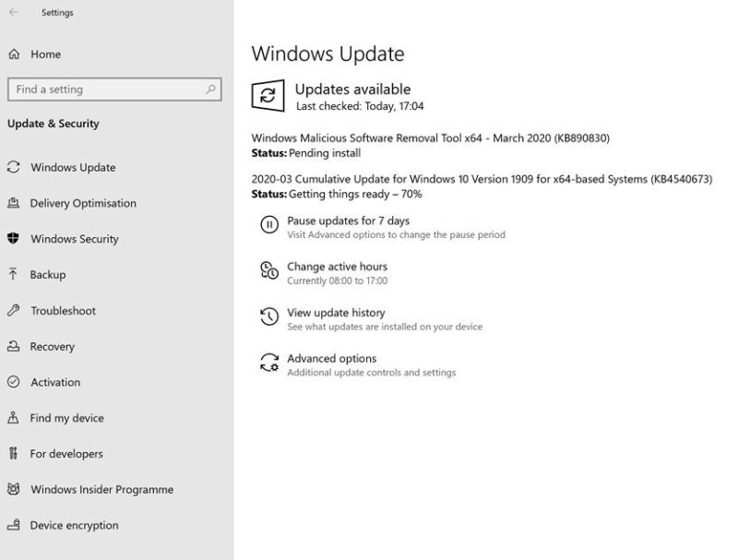The width and height of the screenshot is (738, 560).
Task: Open the Home settings page
Action: pyautogui.click(x=45, y=54)
